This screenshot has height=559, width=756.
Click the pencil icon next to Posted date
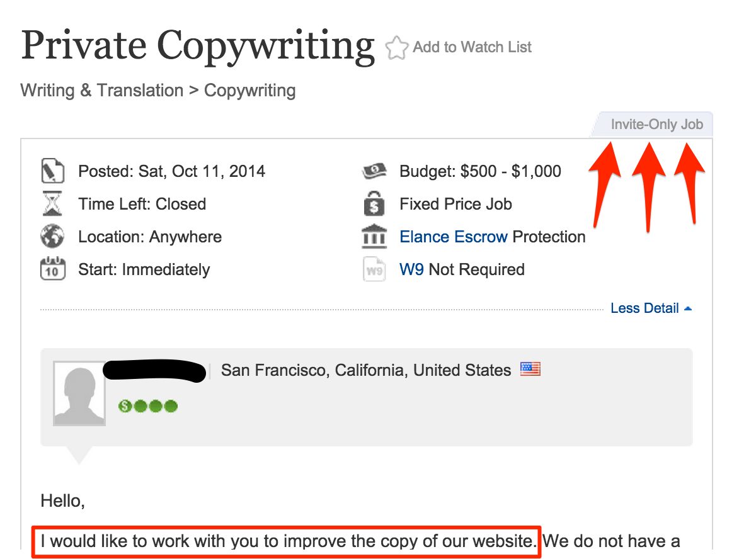[x=52, y=171]
